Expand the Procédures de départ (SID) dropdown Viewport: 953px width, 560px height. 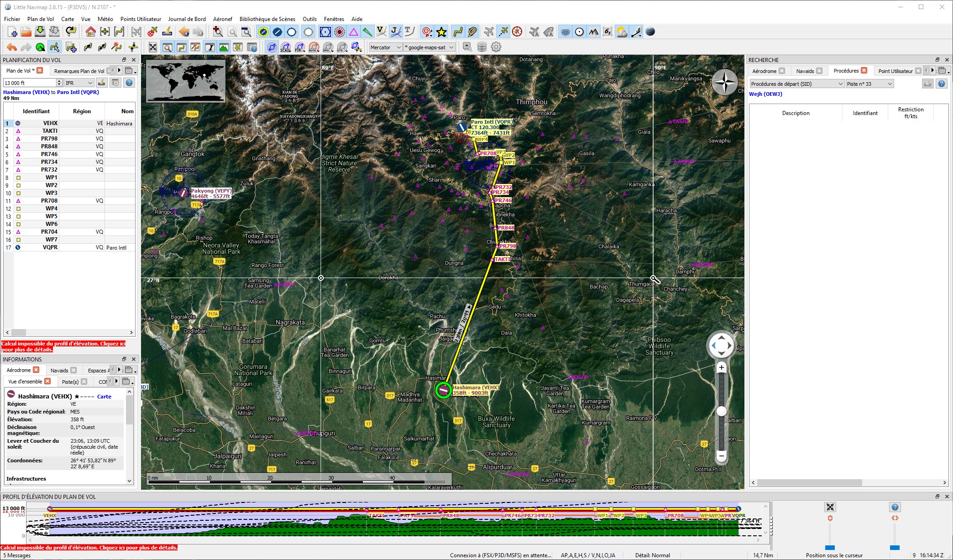pos(796,84)
